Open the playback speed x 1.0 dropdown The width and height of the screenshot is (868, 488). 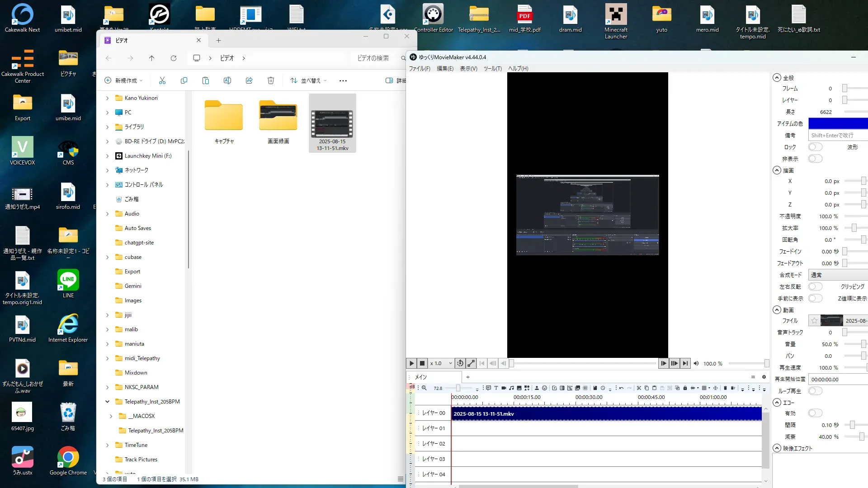(x=441, y=363)
